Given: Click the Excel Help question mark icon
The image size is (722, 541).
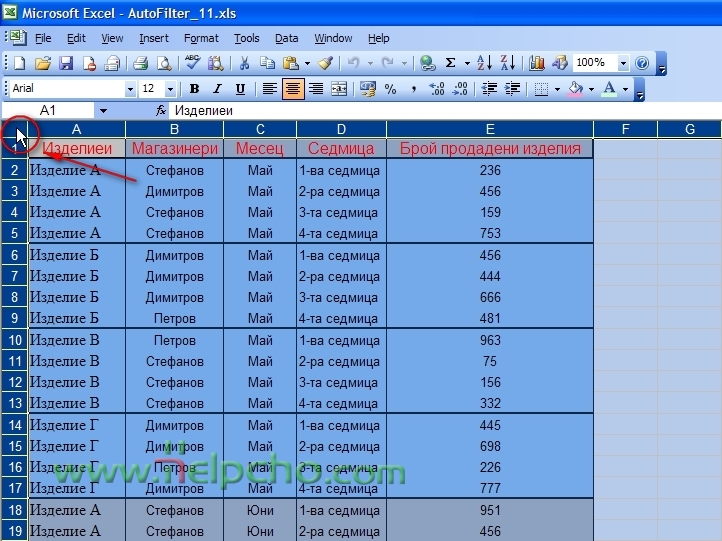Looking at the screenshot, I should click(642, 63).
